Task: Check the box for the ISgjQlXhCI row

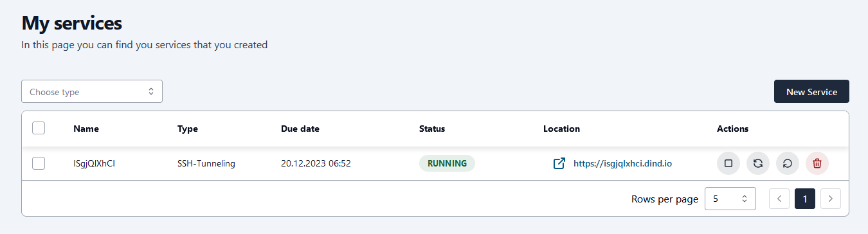Action: pos(39,163)
